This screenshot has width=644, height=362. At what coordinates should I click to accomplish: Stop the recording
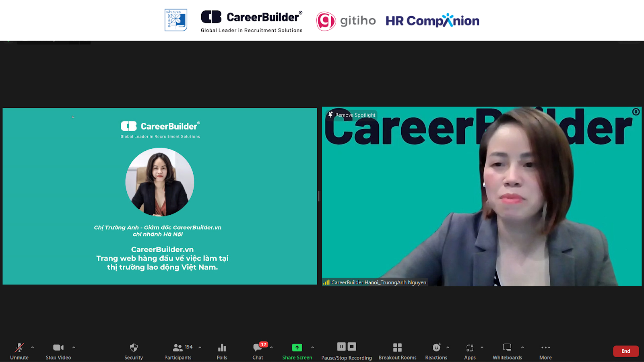pyautogui.click(x=352, y=347)
